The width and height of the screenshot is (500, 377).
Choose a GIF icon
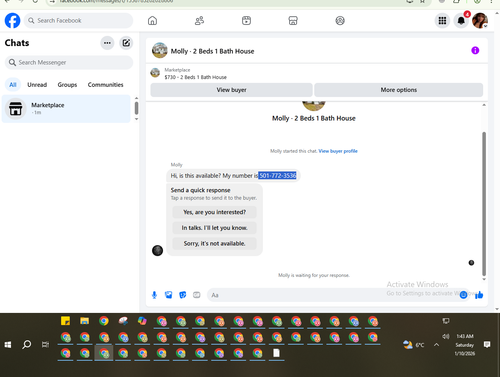coord(197,295)
